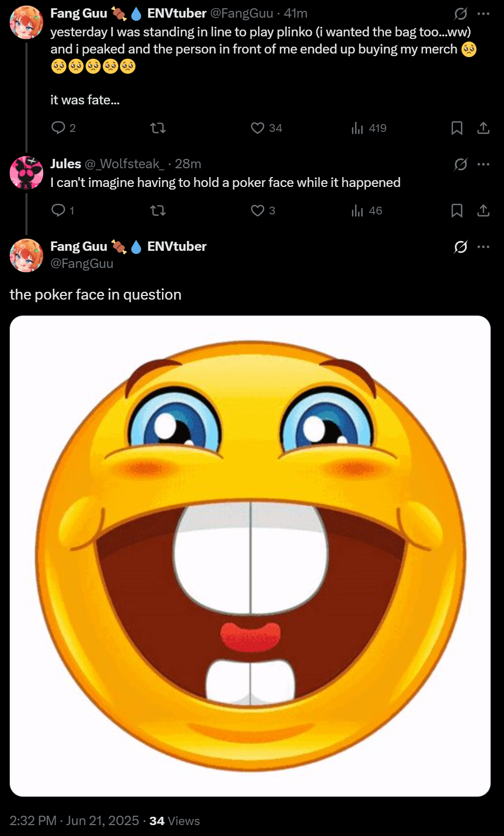
Task: Open more options on main tweet
Action: [x=483, y=247]
